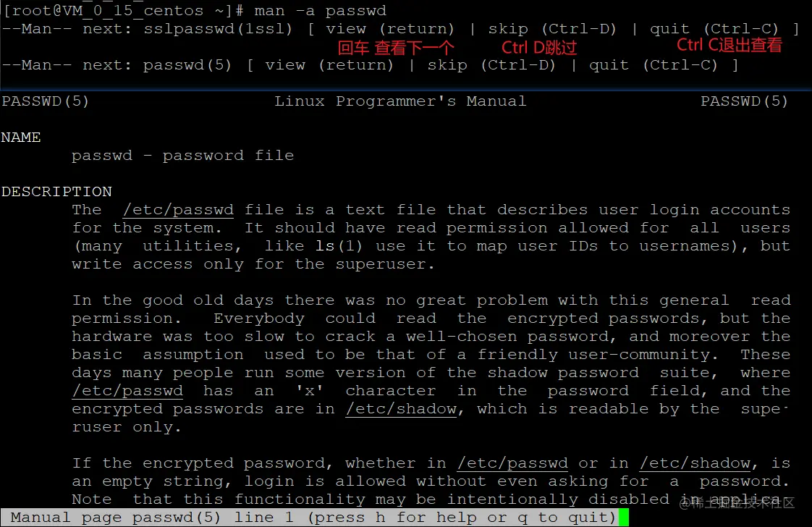
Task: Click the top-left PASSWD(5) header
Action: tap(45, 101)
